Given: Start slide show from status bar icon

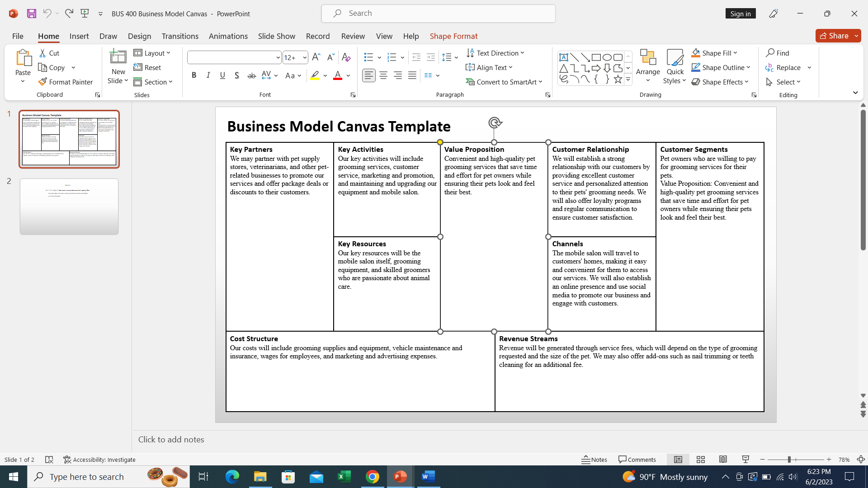Looking at the screenshot, I should 745,460.
